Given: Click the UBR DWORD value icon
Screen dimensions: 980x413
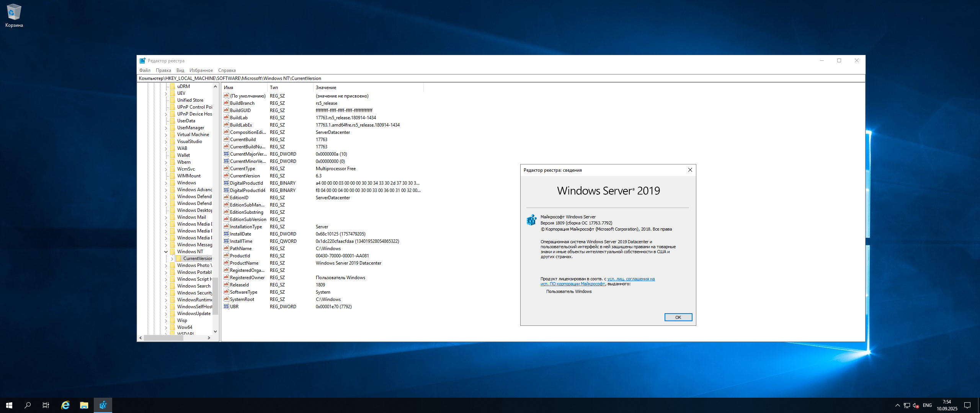Looking at the screenshot, I should pos(226,306).
